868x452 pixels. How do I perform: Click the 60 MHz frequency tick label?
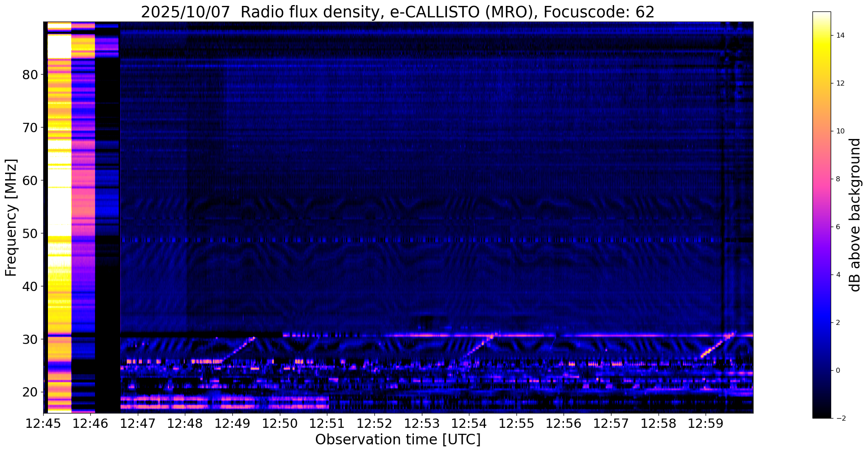tap(30, 180)
